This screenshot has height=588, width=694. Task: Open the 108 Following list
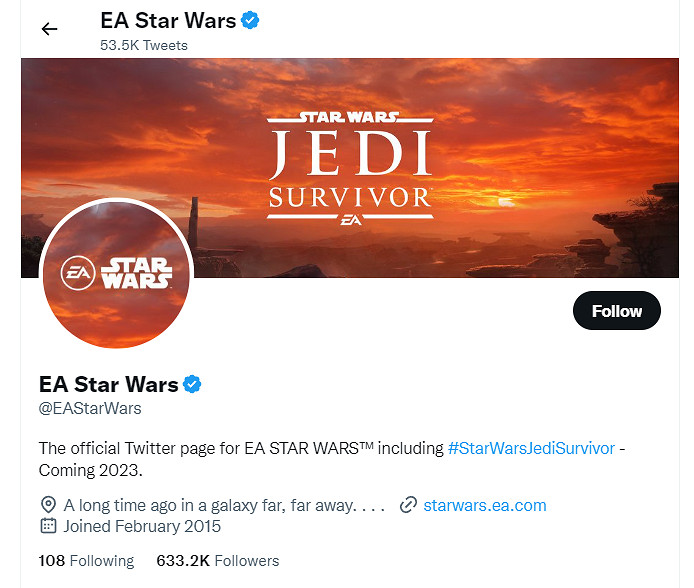pos(86,561)
